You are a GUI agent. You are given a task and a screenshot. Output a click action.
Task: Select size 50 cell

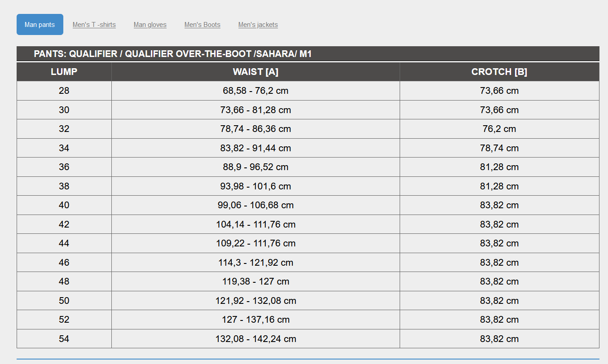(64, 301)
